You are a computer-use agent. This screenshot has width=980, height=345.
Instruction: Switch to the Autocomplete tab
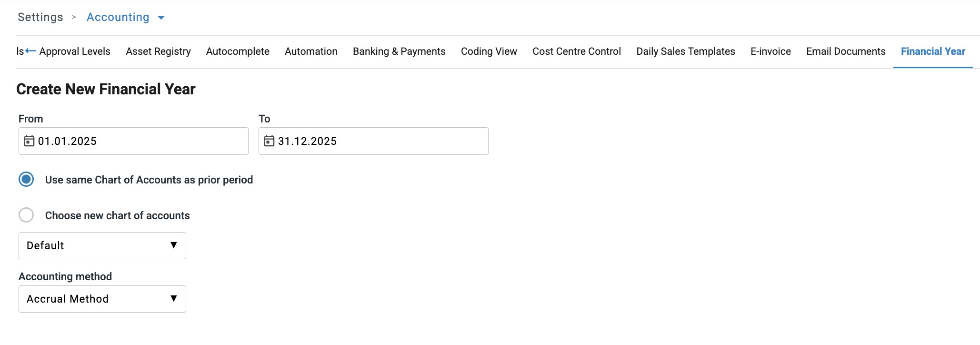[x=238, y=51]
